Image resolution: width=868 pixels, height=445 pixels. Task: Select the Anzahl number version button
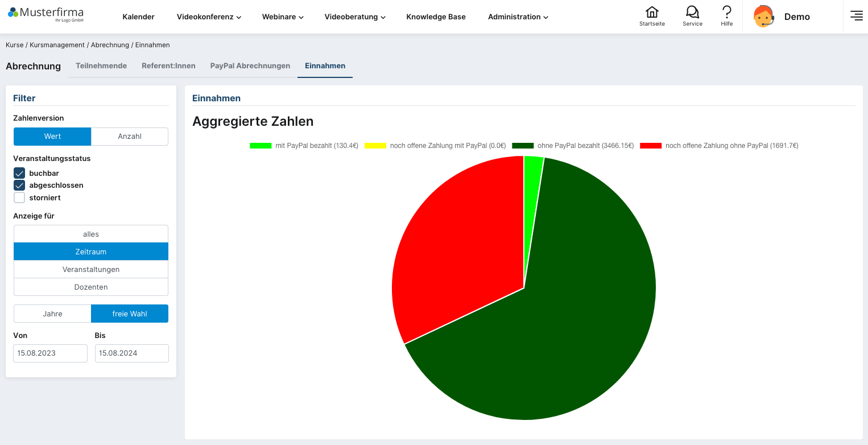(130, 137)
